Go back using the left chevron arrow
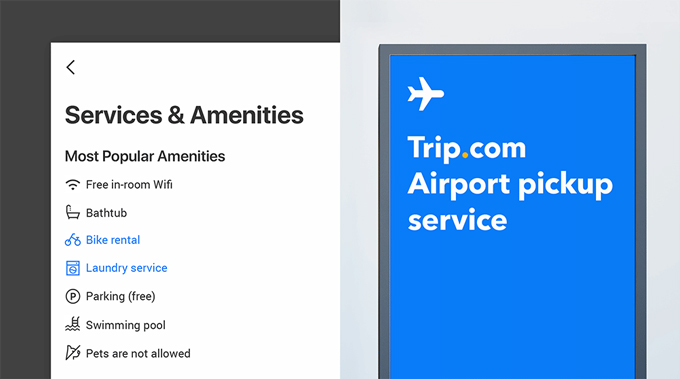 (71, 67)
